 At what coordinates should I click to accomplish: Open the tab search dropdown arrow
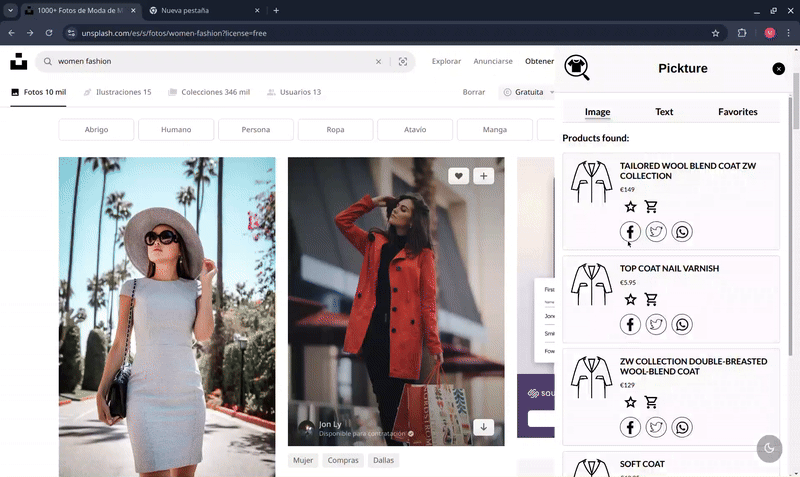[x=10, y=10]
